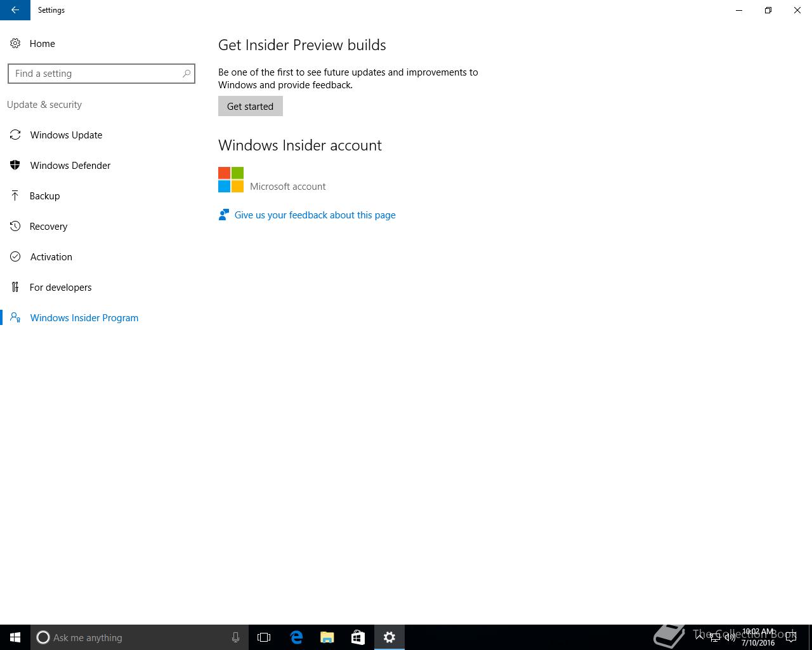Viewport: 812px width, 650px height.
Task: Restore down the Settings window
Action: (768, 10)
